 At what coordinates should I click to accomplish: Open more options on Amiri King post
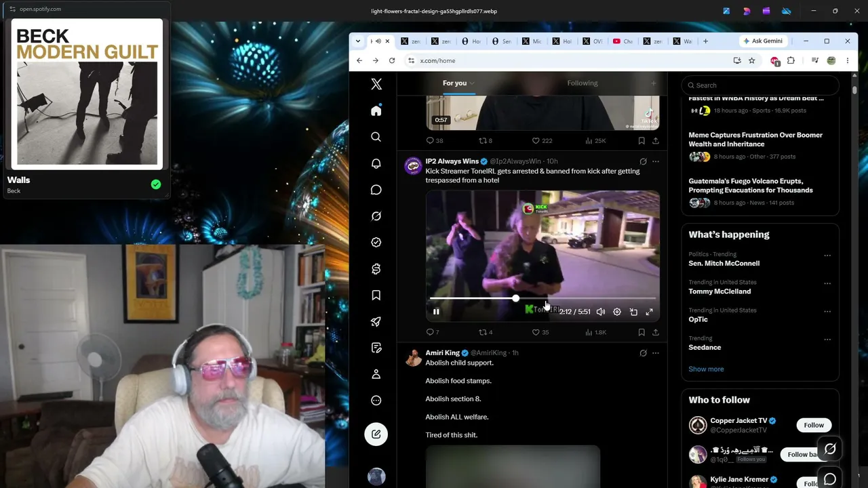[655, 352]
